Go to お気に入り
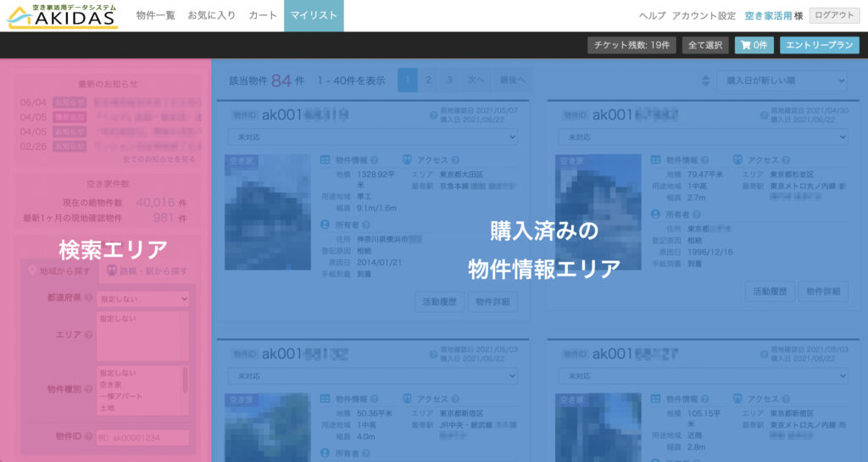 (x=211, y=15)
